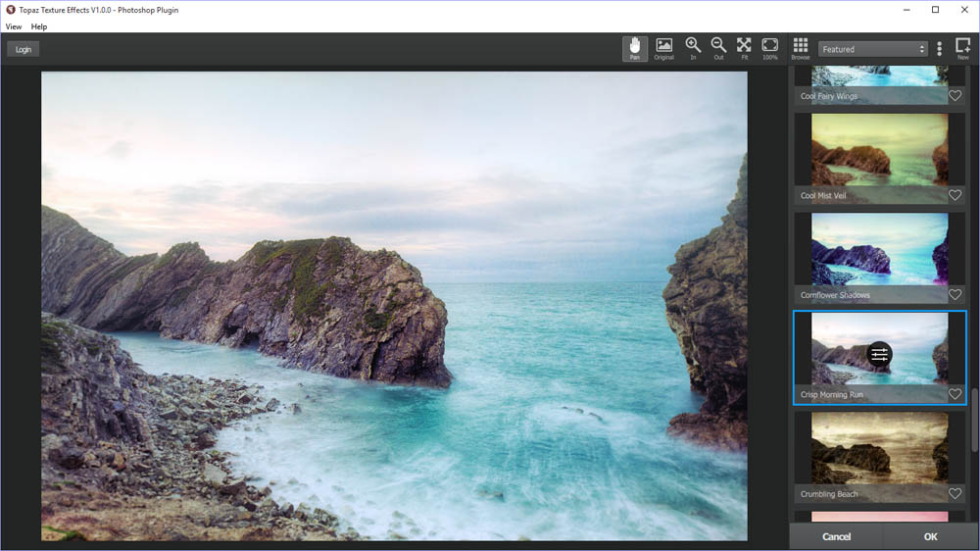The height and width of the screenshot is (551, 980).
Task: Create a New effect preset
Action: click(x=962, y=48)
